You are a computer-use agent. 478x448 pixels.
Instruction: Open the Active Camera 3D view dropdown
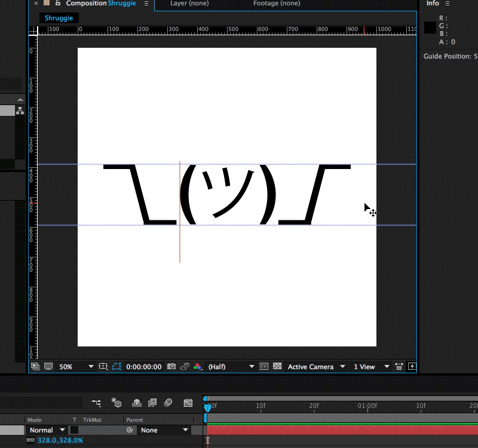(x=316, y=367)
